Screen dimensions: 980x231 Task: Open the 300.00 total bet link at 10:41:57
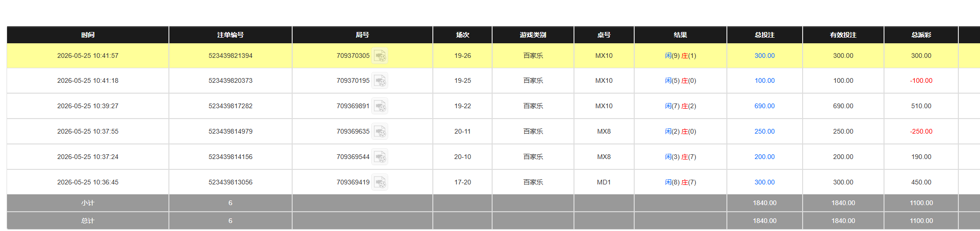[765, 56]
